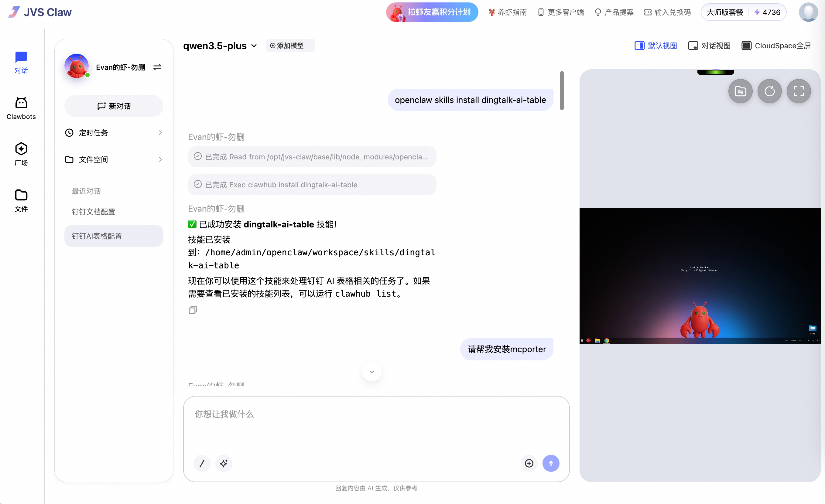
Task: Expand 定时任务 scheduled tasks
Action: [x=114, y=133]
